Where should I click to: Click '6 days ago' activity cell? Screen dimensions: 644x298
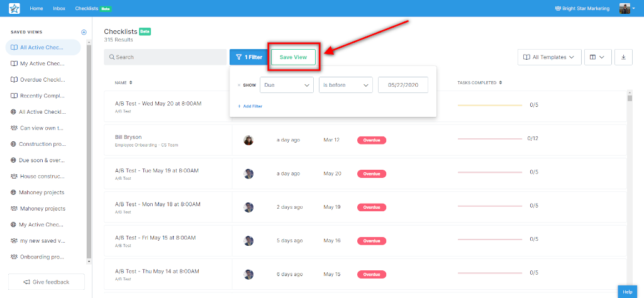pyautogui.click(x=289, y=274)
